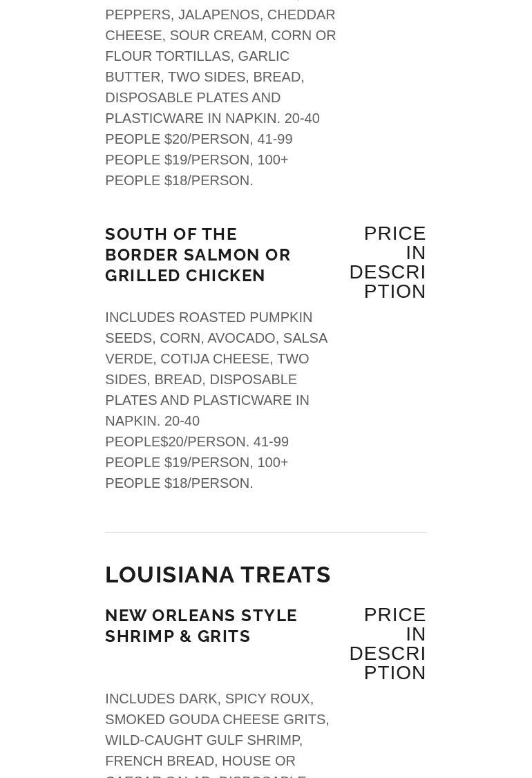Image resolution: width=532 pixels, height=778 pixels.
Task: Click the price label beside South of the Border
Action: tap(388, 263)
